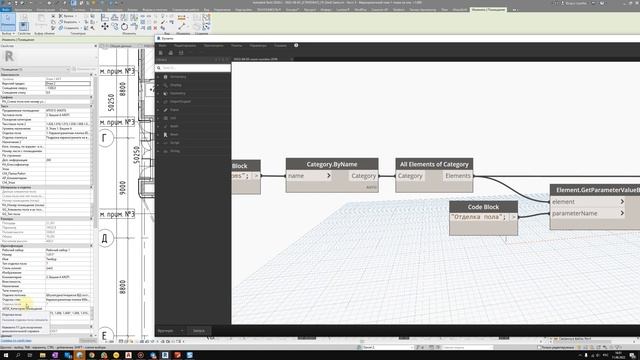Open File Explorer from taskbar
Viewport: 640px width, 360px height.
click(x=42, y=356)
